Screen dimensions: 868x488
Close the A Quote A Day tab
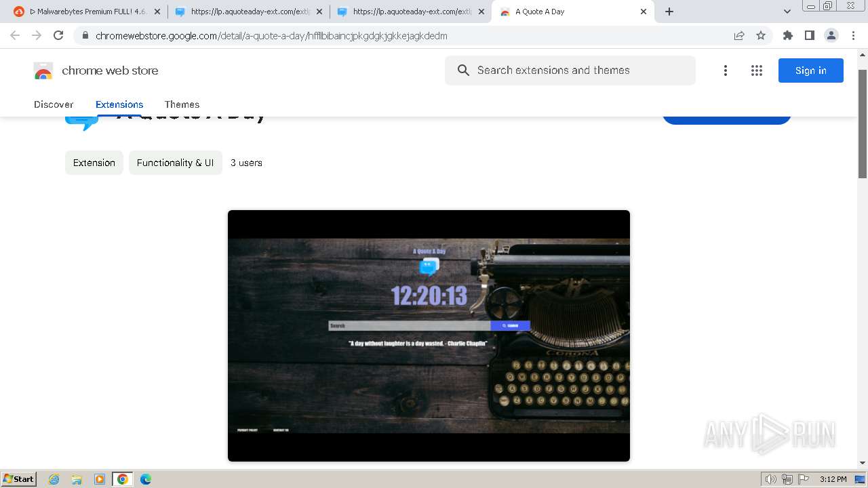pos(644,12)
